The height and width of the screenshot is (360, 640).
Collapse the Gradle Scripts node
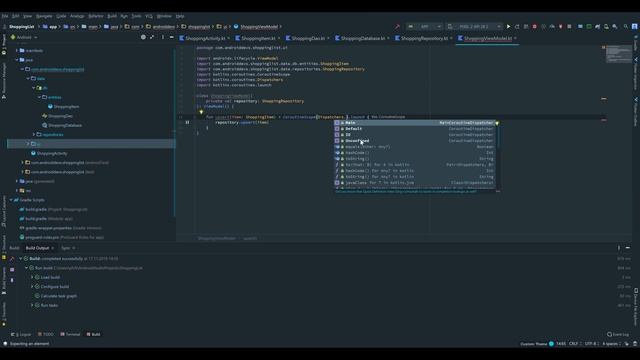pos(11,200)
